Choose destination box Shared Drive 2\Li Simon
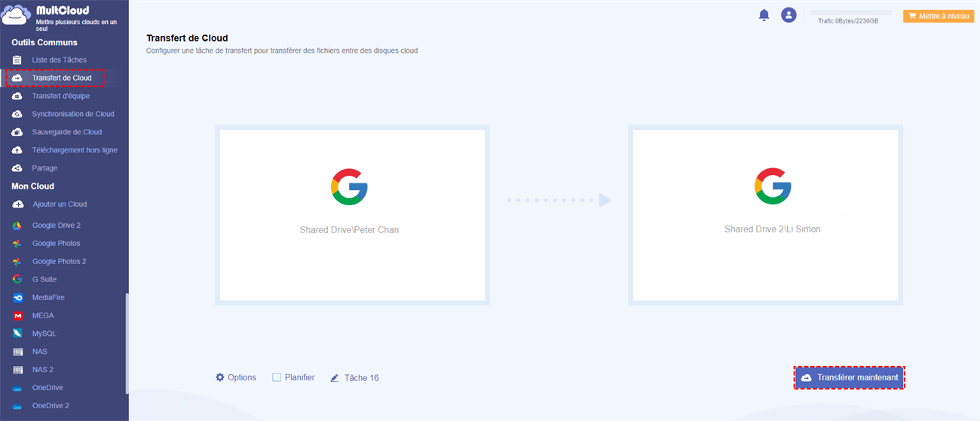 point(765,215)
